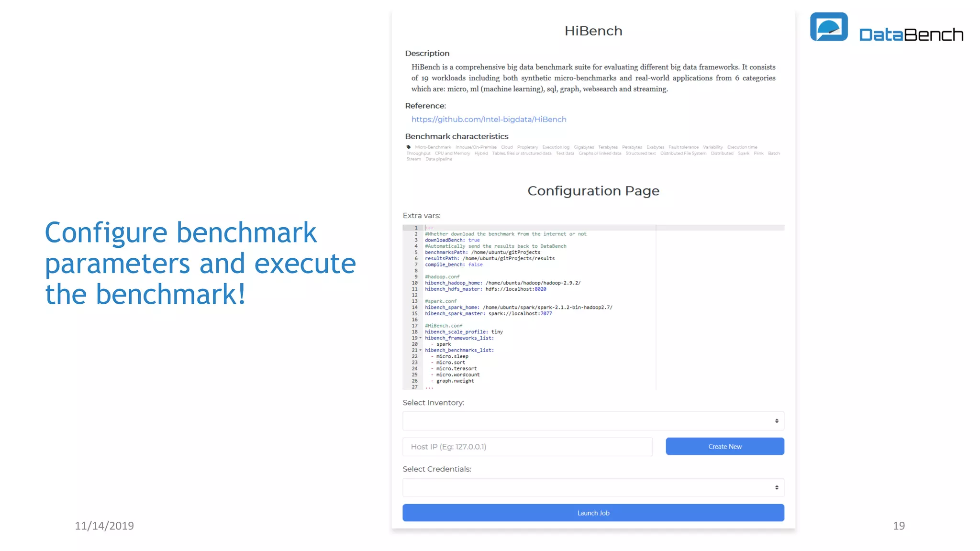Click the Cloud characteristic tag
The image size is (980, 551).
coord(507,147)
